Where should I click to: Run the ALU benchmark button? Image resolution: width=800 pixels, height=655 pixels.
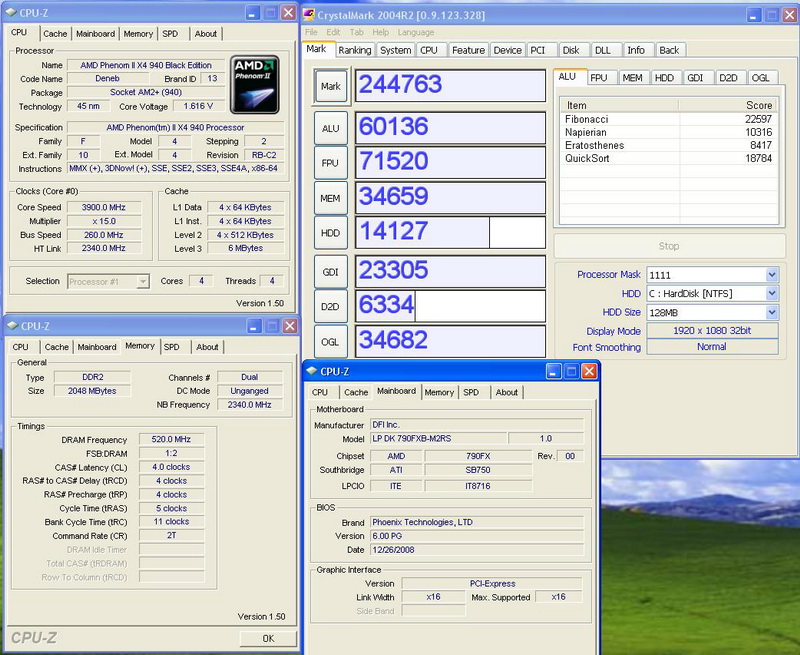[330, 127]
